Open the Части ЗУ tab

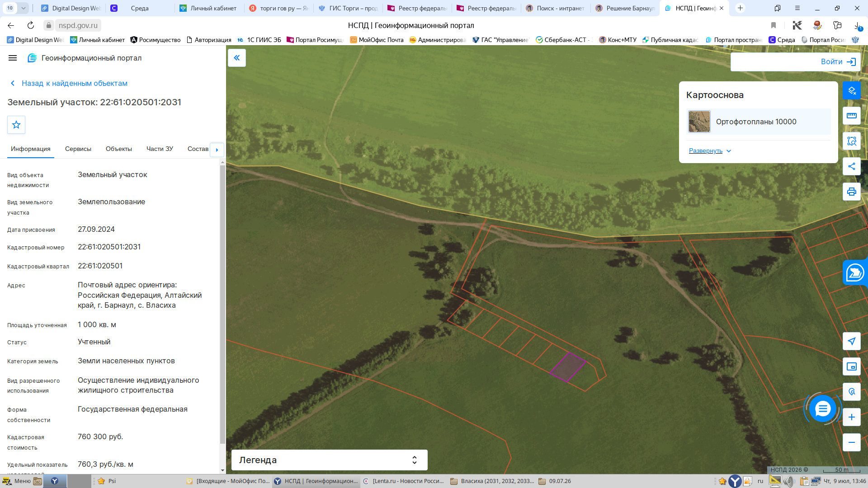[160, 149]
